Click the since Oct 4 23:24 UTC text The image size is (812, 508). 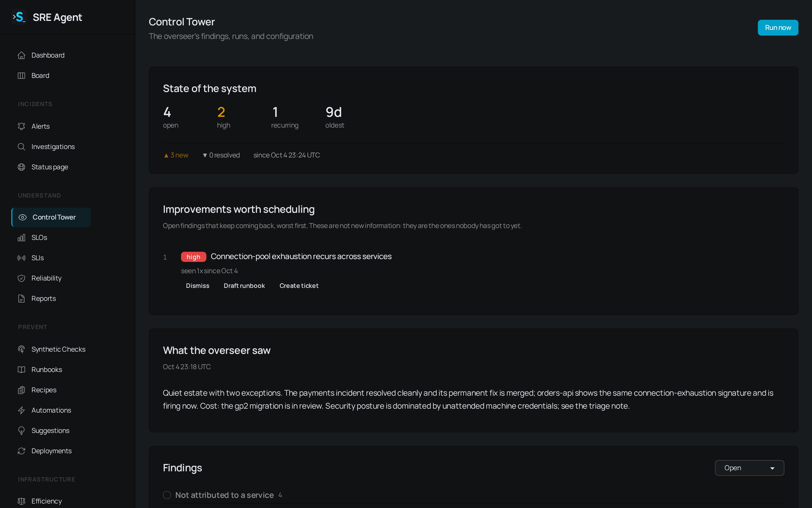[286, 155]
